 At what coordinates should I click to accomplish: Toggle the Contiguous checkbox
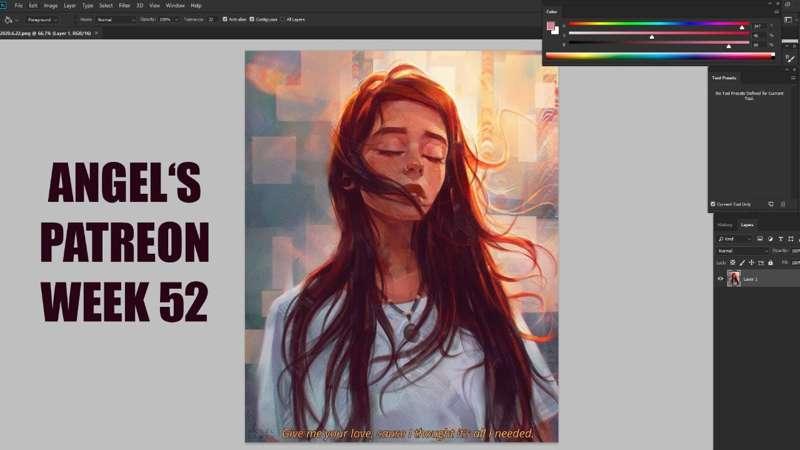click(x=252, y=19)
